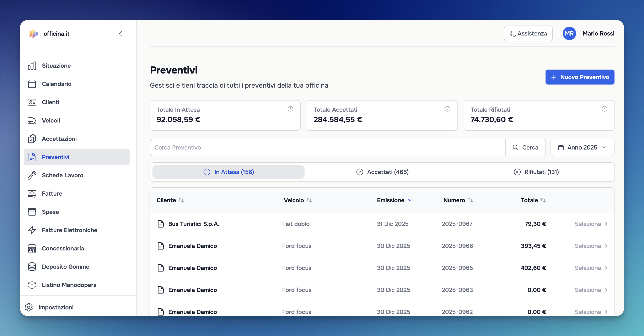The image size is (644, 336).
Task: Switch to Rifiutati (131) tab
Action: (x=536, y=172)
